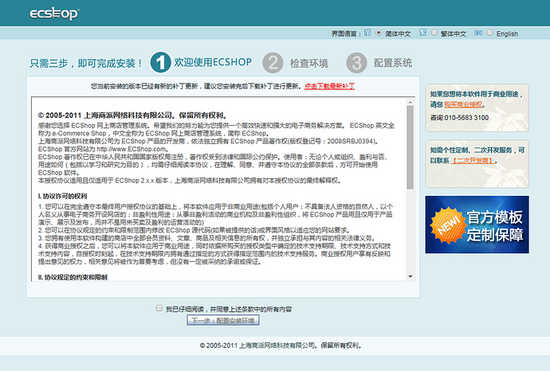550x371 pixels.
Task: Select the 繁体中文 radio button
Action: pyautogui.click(x=434, y=33)
